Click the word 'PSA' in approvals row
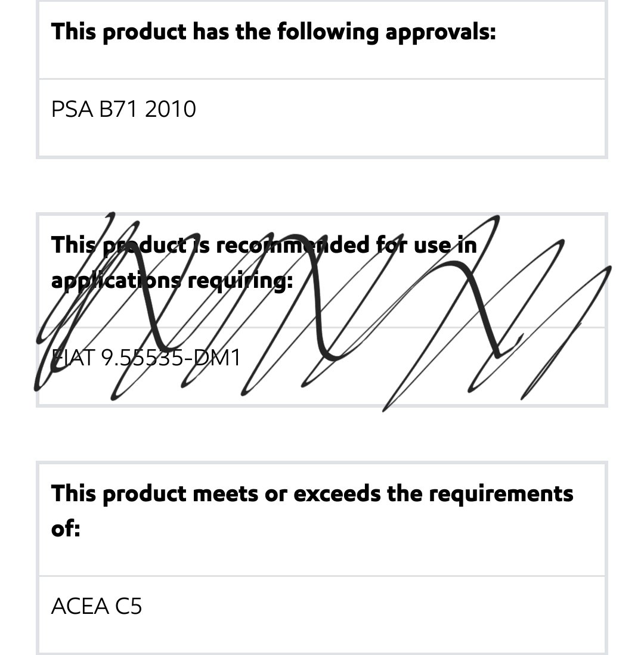644x655 pixels. click(x=72, y=110)
